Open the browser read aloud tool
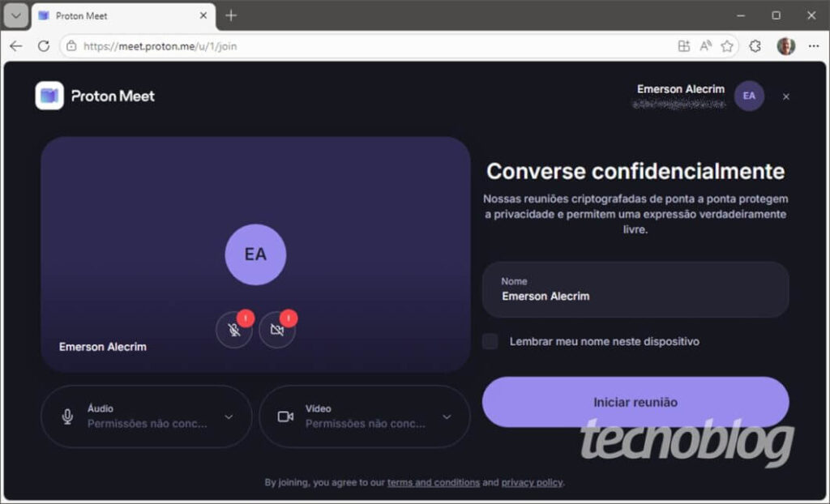830x504 pixels. 705,46
